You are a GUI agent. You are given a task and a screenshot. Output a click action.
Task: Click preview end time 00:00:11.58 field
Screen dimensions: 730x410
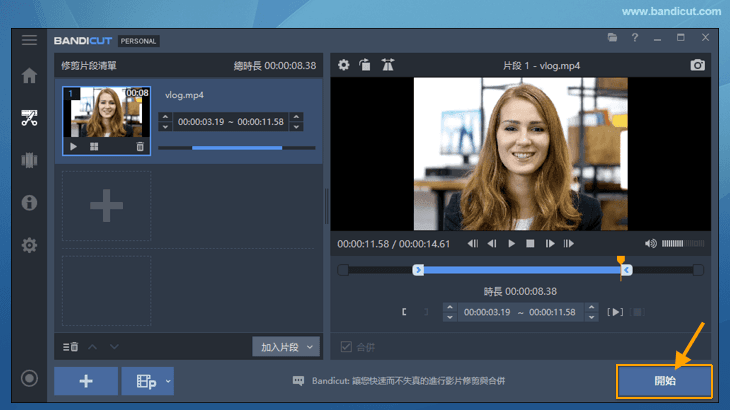tap(552, 312)
